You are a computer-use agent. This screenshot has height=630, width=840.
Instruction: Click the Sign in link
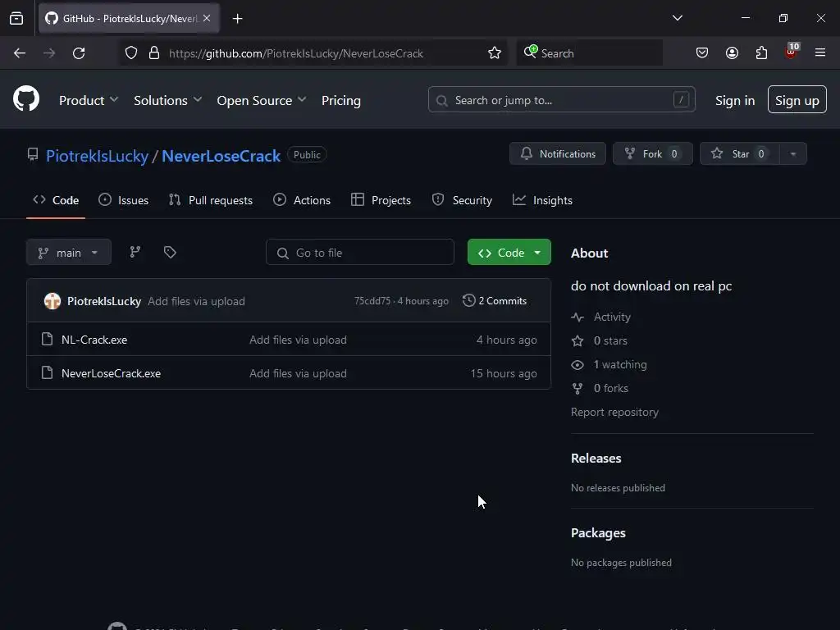click(734, 100)
